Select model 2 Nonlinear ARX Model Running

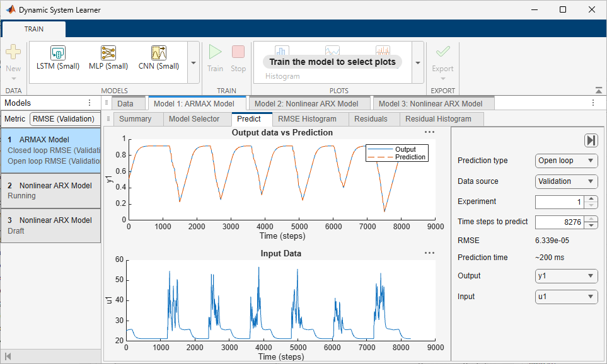[x=50, y=191]
